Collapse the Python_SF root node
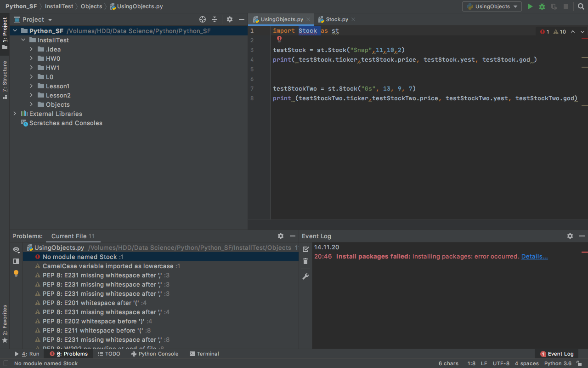Image resolution: width=588 pixels, height=368 pixels. (x=15, y=31)
